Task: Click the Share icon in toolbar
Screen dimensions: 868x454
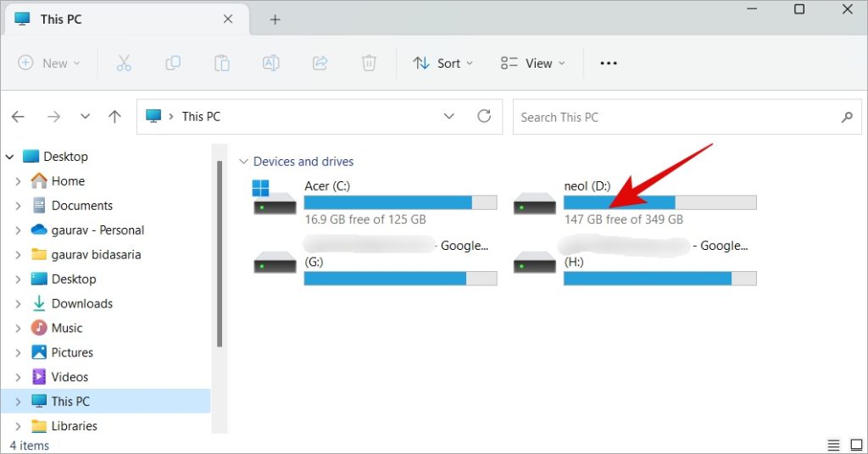Action: point(320,63)
